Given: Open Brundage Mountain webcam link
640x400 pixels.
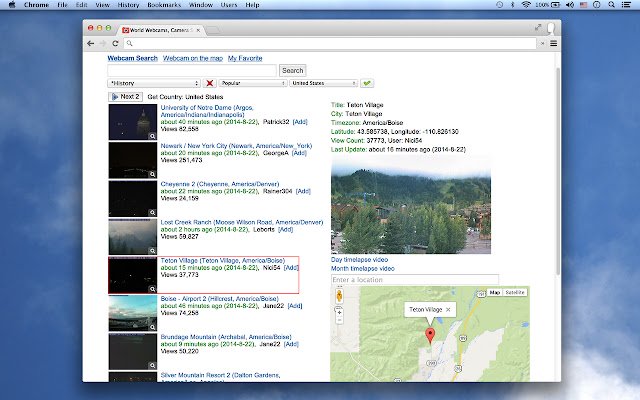Looking at the screenshot, I should click(226, 337).
